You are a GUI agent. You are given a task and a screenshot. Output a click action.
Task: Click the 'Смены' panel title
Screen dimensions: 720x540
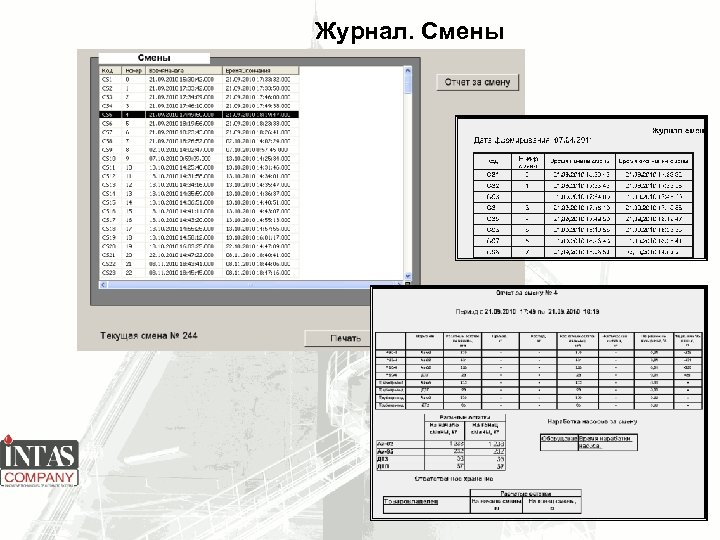pos(154,58)
